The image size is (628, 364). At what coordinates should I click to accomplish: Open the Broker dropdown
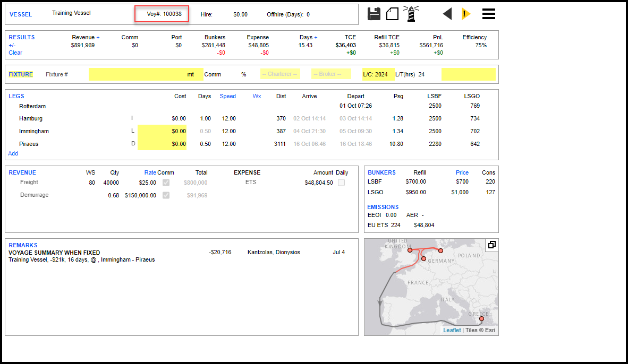point(331,74)
